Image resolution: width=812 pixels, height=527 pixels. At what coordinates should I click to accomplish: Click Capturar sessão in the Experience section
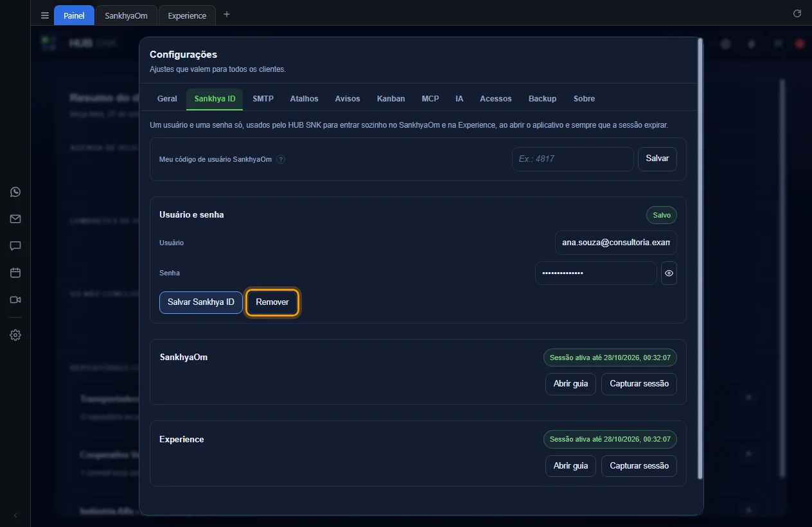[639, 466]
